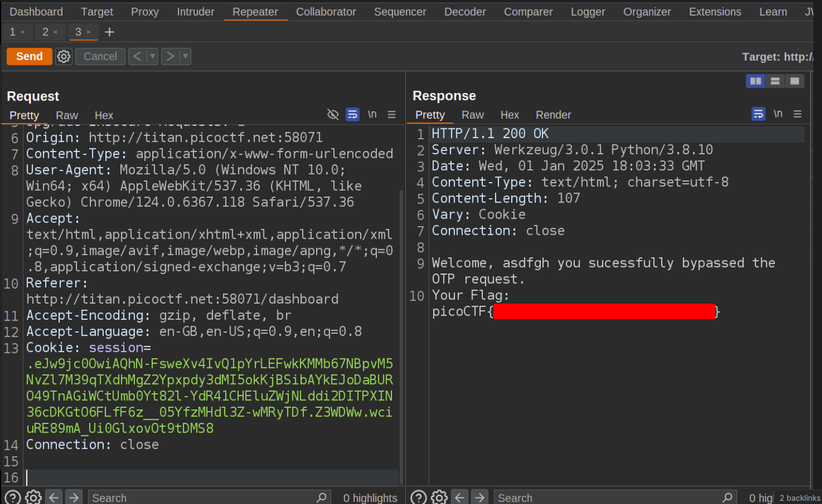Open the Dashboard tab
This screenshot has width=822, height=504.
pyautogui.click(x=36, y=11)
